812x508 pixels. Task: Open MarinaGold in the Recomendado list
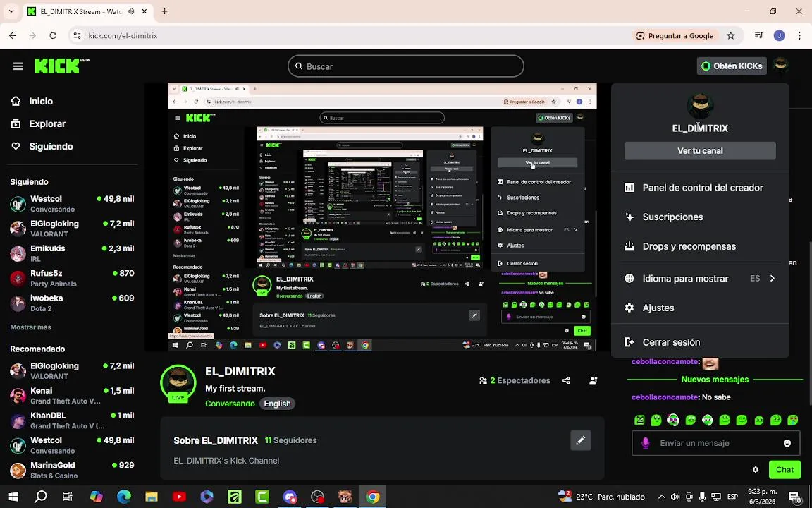72,470
